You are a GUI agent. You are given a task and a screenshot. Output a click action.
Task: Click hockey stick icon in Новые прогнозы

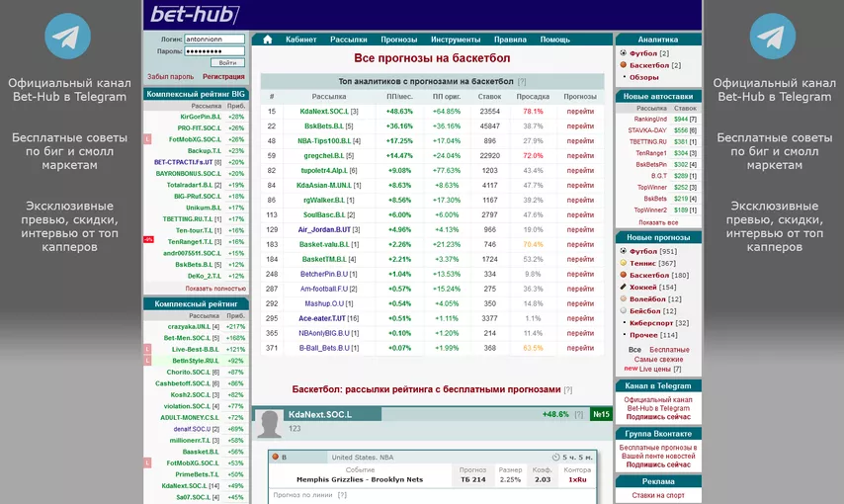[624, 287]
